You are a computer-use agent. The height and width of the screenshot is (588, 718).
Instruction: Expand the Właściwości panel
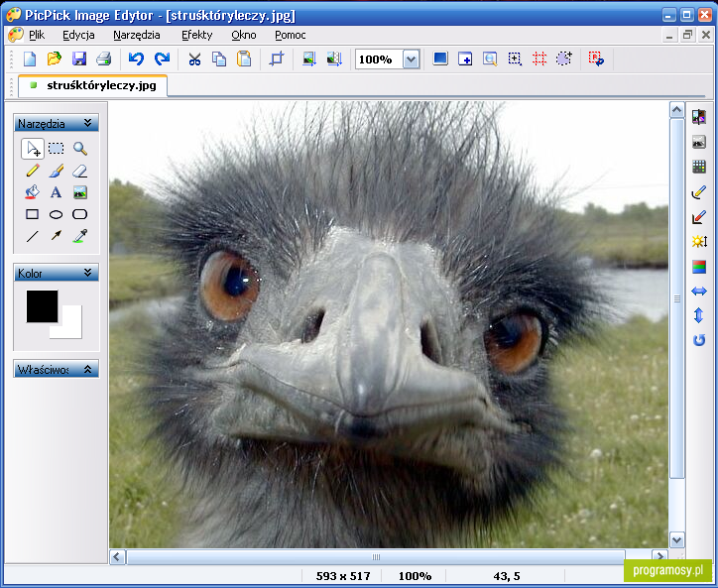coord(88,369)
